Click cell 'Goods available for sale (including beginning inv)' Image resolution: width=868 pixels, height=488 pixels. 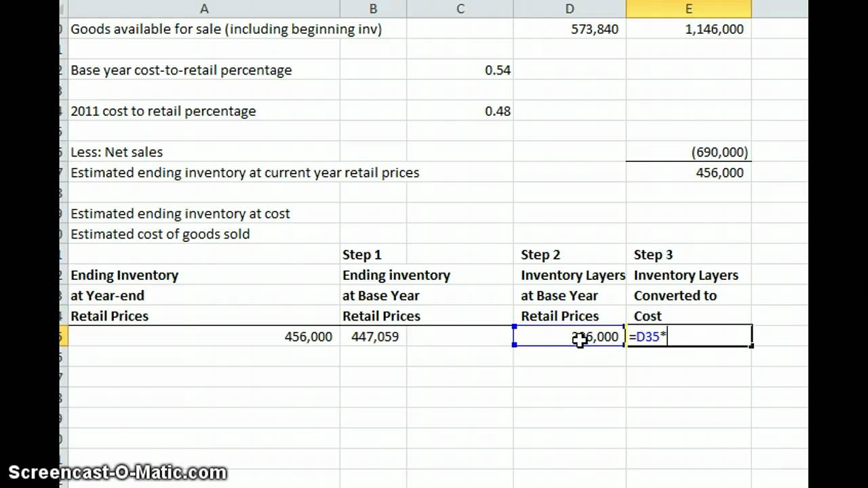[x=203, y=29]
